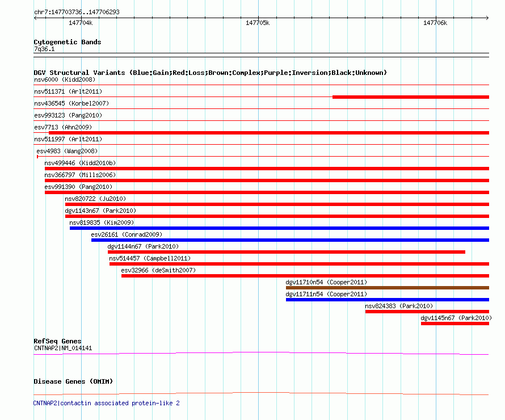Open the esv26161 (Conrad2009) variant label
Screen dimensions: 505x420
pyautogui.click(x=127, y=234)
